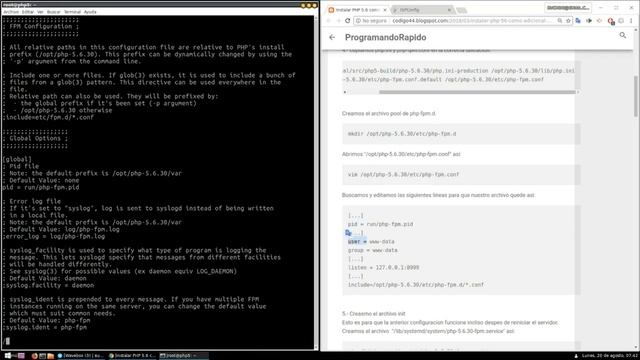
Task: Click the ProgramandoRapido blog title
Action: pos(385,37)
